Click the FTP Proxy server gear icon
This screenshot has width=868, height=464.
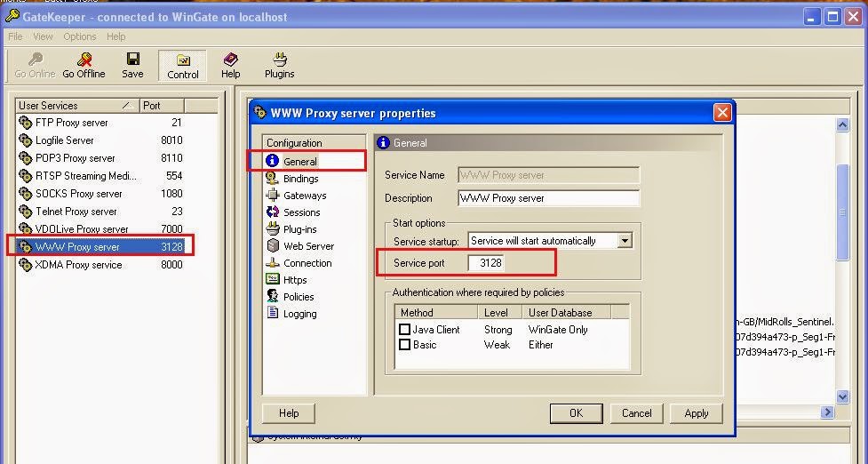pos(26,123)
